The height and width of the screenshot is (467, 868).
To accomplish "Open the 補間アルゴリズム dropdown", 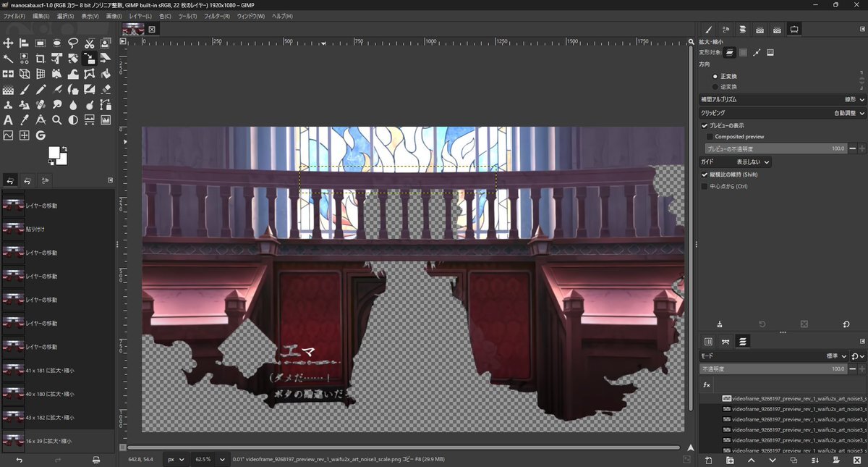I will (x=783, y=99).
